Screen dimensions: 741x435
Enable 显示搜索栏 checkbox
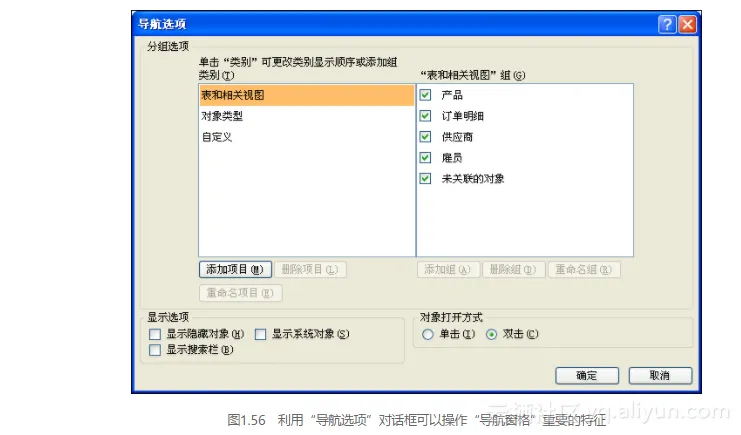(155, 350)
